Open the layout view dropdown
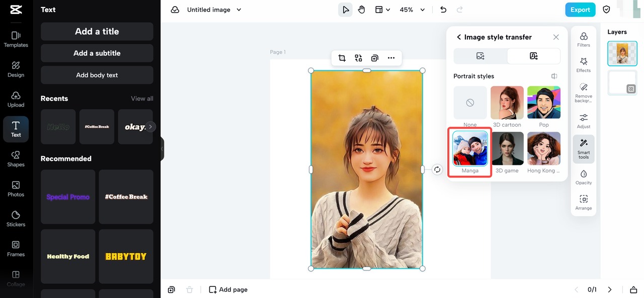 tap(382, 10)
